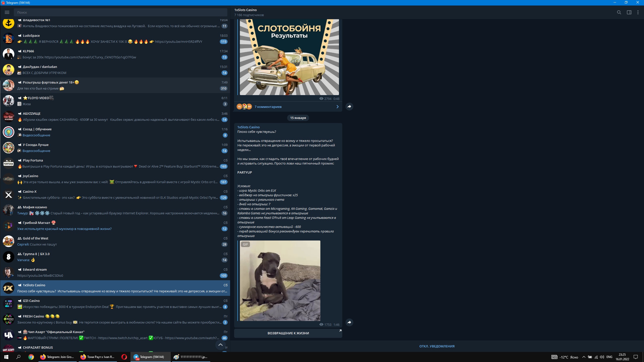
Task: Forward the PARTYUP promo post
Action: 349,322
